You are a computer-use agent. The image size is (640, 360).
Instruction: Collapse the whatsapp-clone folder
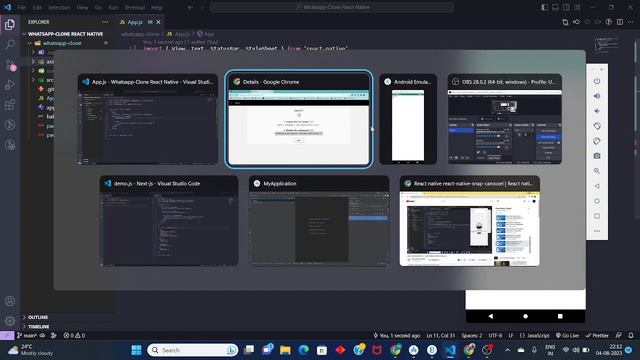coord(61,43)
